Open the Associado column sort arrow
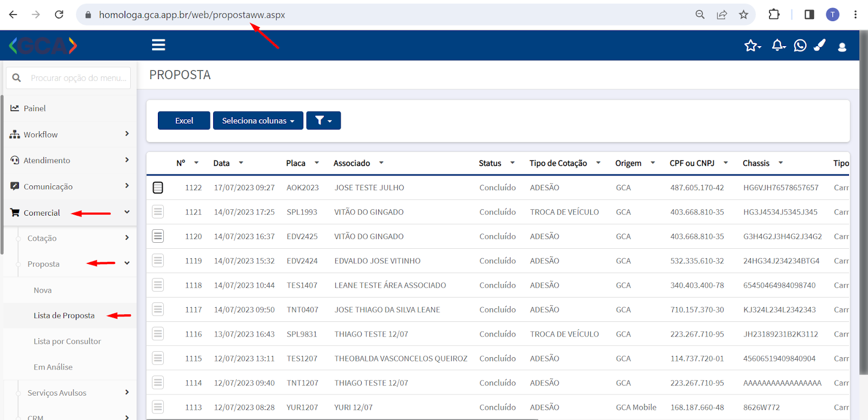Viewport: 868px width, 420px height. pos(381,163)
